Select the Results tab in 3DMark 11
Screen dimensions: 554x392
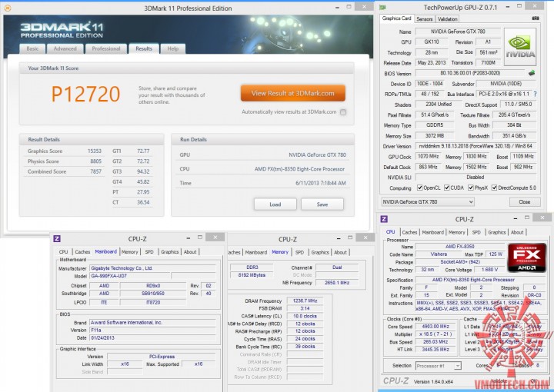click(x=144, y=48)
